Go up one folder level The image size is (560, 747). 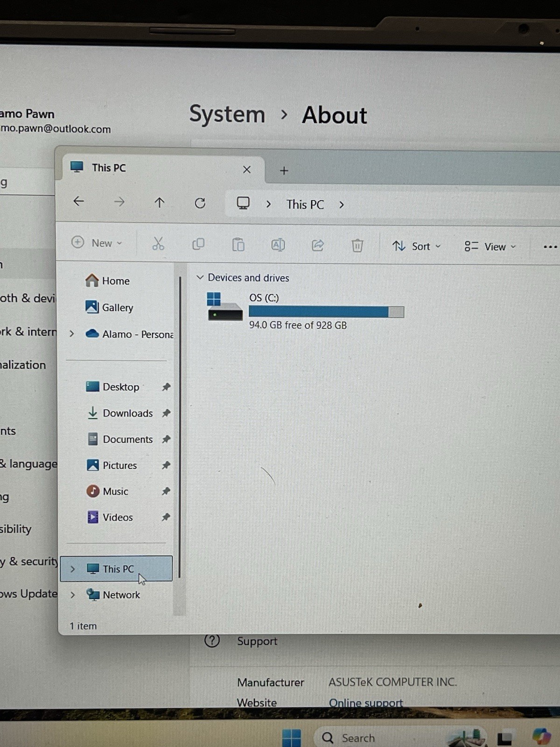tap(160, 202)
